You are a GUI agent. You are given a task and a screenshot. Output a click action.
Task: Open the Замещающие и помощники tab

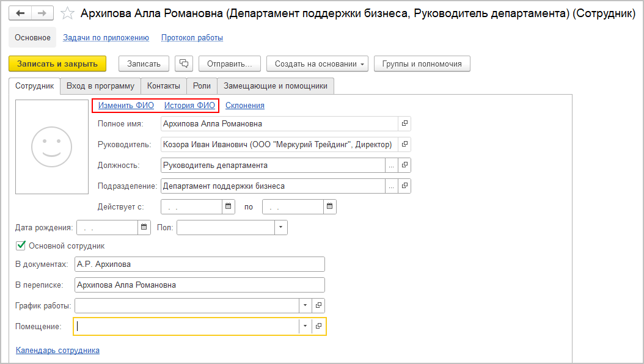[275, 86]
